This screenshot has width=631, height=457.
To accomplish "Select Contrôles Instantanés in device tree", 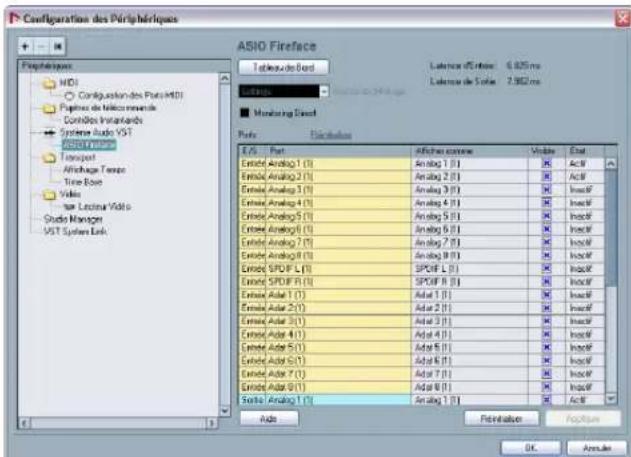I will [103, 120].
